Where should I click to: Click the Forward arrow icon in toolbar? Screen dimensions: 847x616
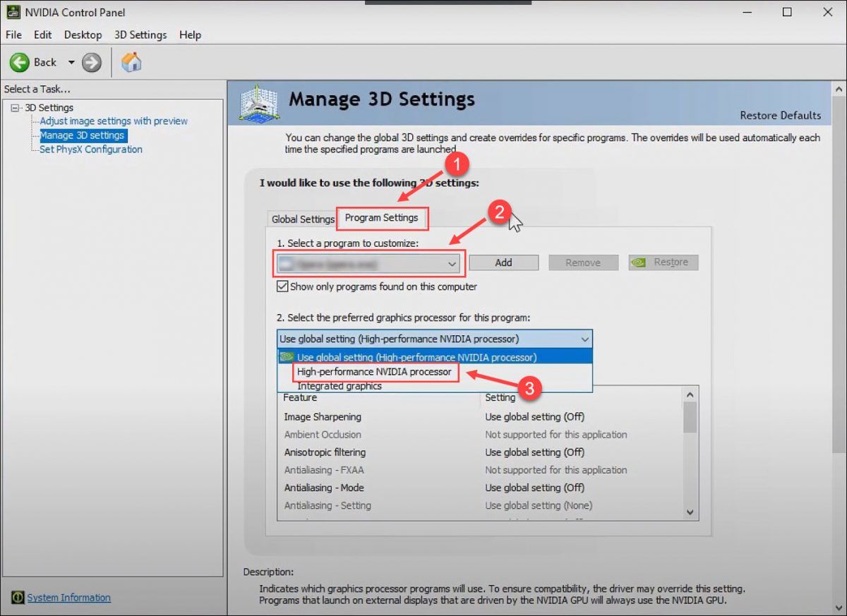click(91, 62)
